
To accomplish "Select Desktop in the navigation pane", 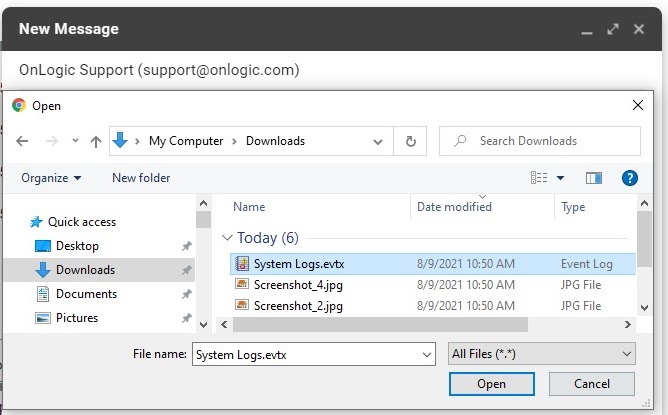I will pyautogui.click(x=77, y=246).
